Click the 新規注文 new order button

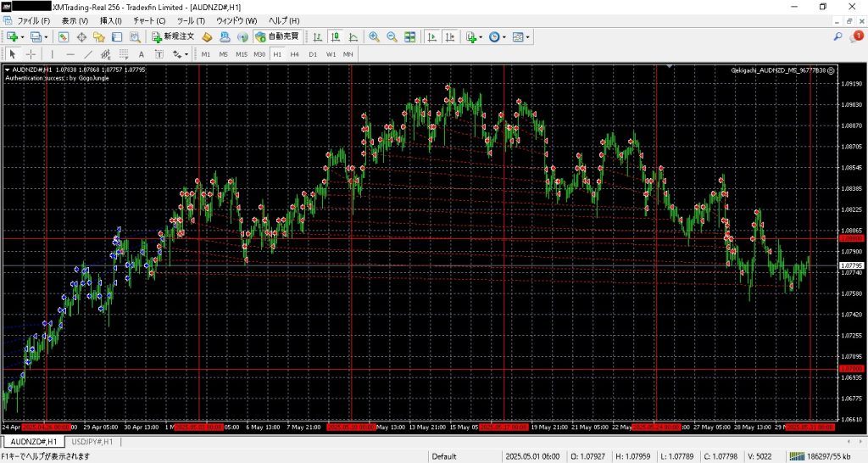pyautogui.click(x=174, y=36)
